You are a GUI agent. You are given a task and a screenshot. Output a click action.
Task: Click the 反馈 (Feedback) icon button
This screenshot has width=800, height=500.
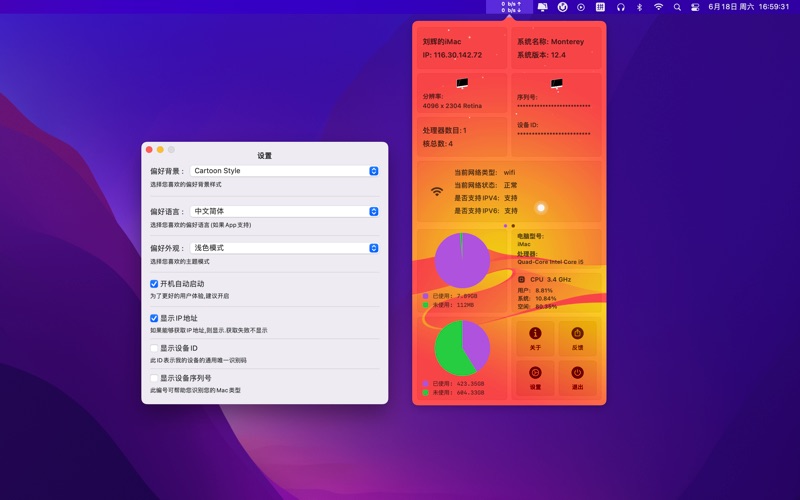click(577, 333)
